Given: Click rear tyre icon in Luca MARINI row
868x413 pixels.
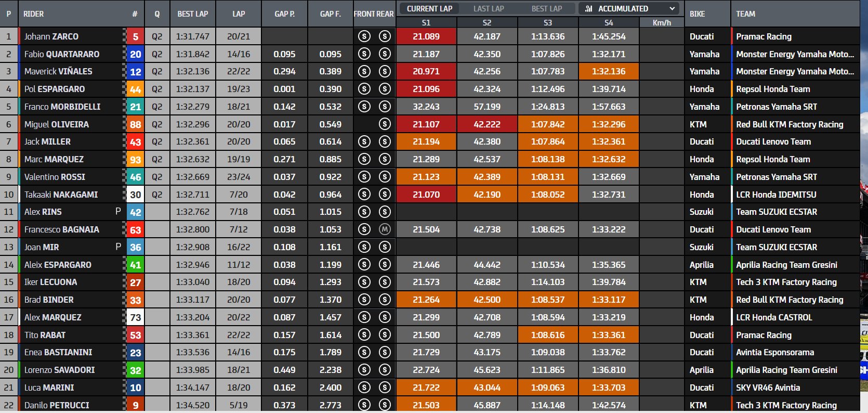Looking at the screenshot, I should click(385, 388).
